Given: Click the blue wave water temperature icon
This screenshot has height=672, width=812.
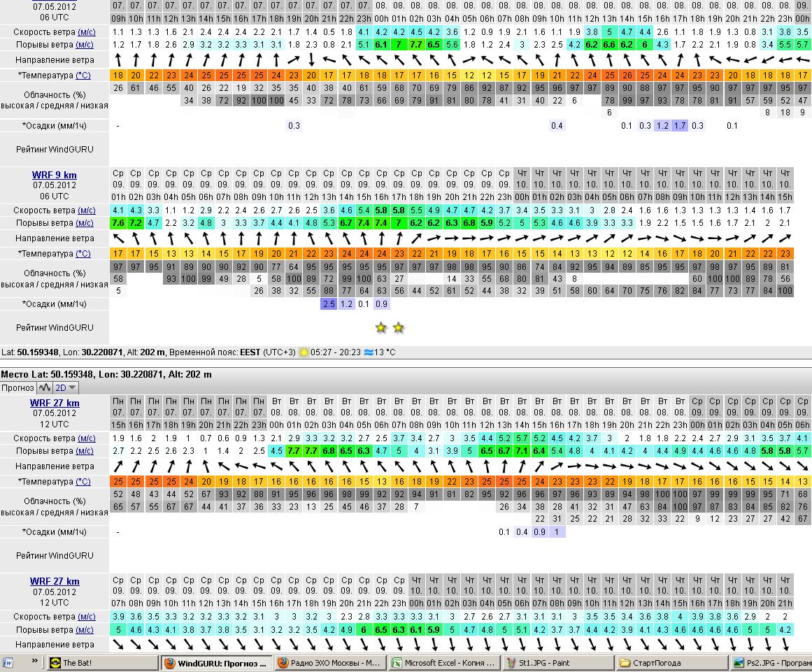Looking at the screenshot, I should (x=369, y=352).
